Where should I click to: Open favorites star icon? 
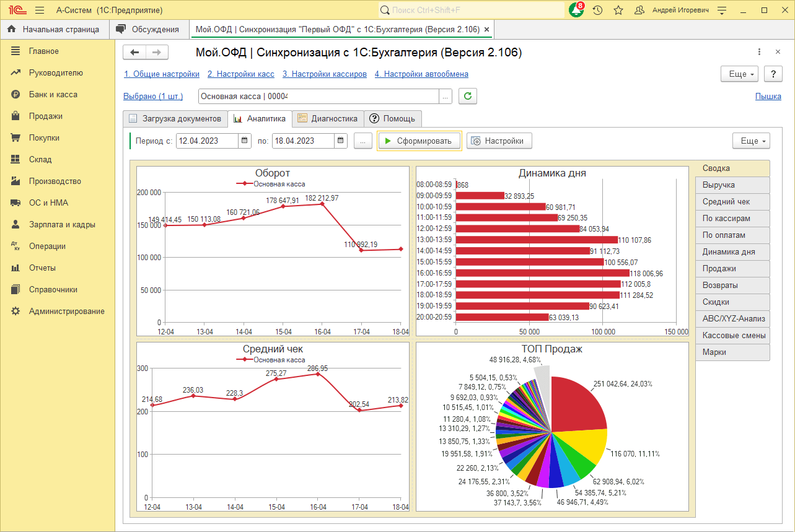618,11
